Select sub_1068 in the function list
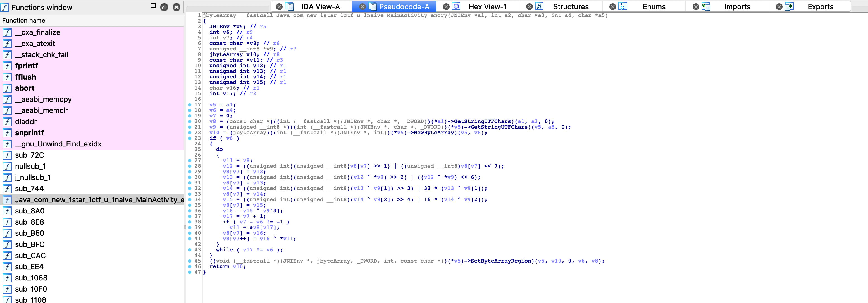 92,278
